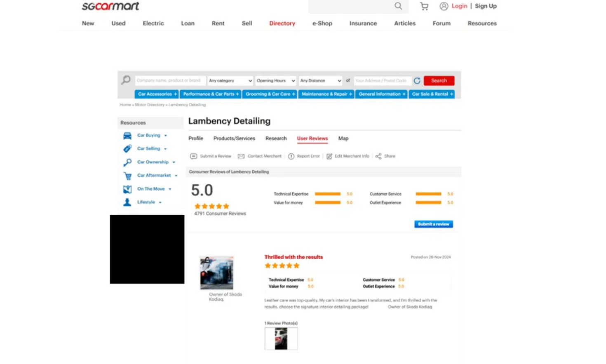This screenshot has height=364, width=606.
Task: Click the refresh location icon beside Search
Action: pyautogui.click(x=417, y=81)
